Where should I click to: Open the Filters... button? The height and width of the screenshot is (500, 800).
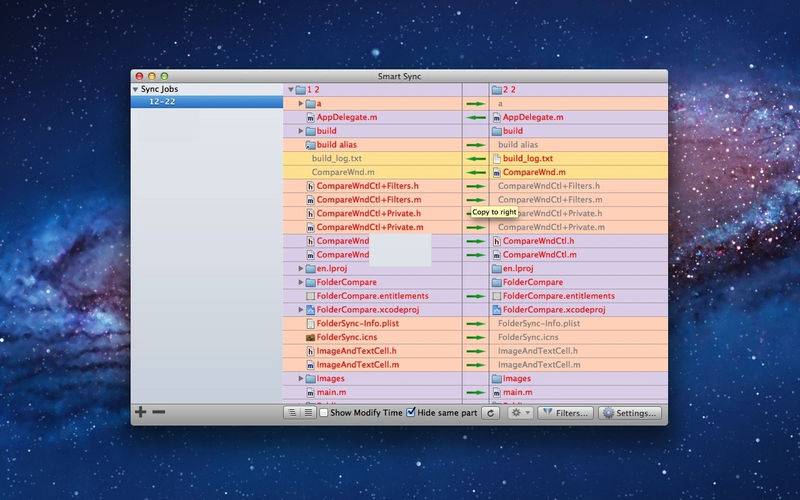click(565, 413)
